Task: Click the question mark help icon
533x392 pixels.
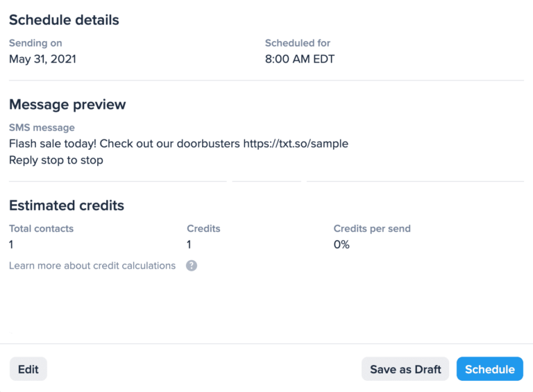Action: pyautogui.click(x=192, y=266)
